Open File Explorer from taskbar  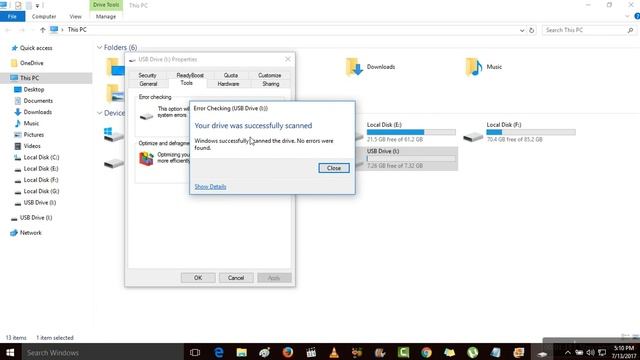pyautogui.click(x=242, y=352)
